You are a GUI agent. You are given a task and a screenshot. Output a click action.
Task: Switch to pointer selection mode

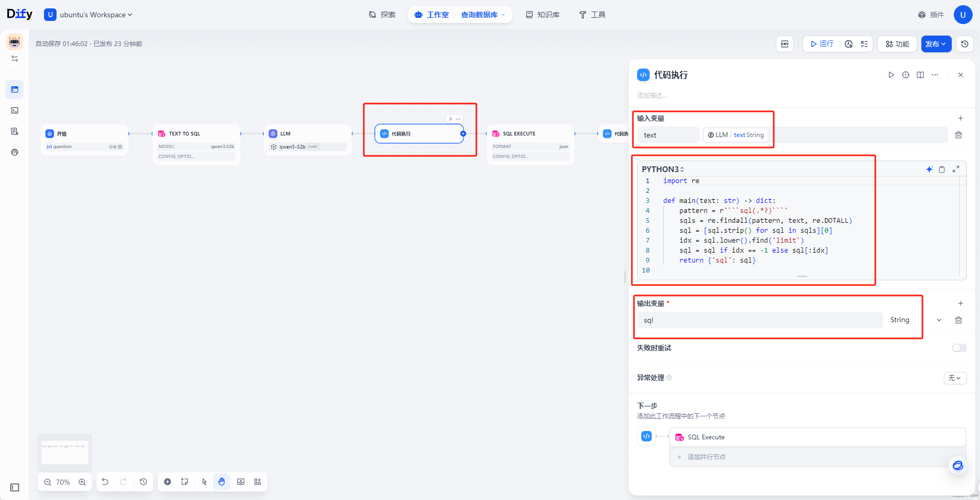204,482
